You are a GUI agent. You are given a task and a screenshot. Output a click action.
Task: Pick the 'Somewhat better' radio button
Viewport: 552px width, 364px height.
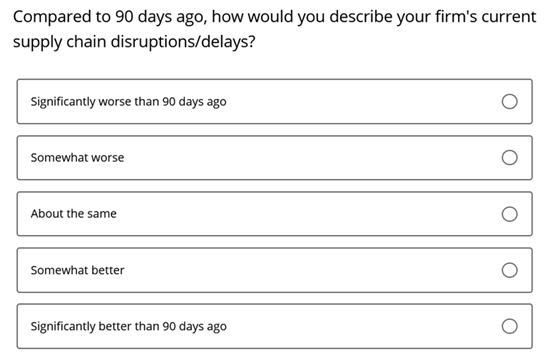[x=509, y=270]
